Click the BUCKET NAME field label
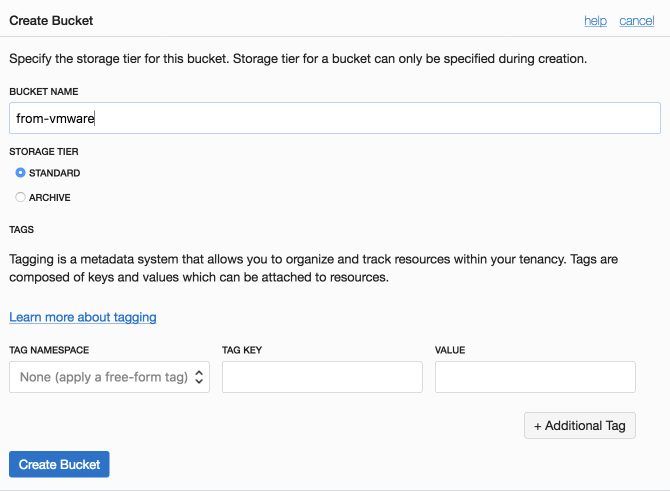Screen dimensions: 670x491 [44, 91]
